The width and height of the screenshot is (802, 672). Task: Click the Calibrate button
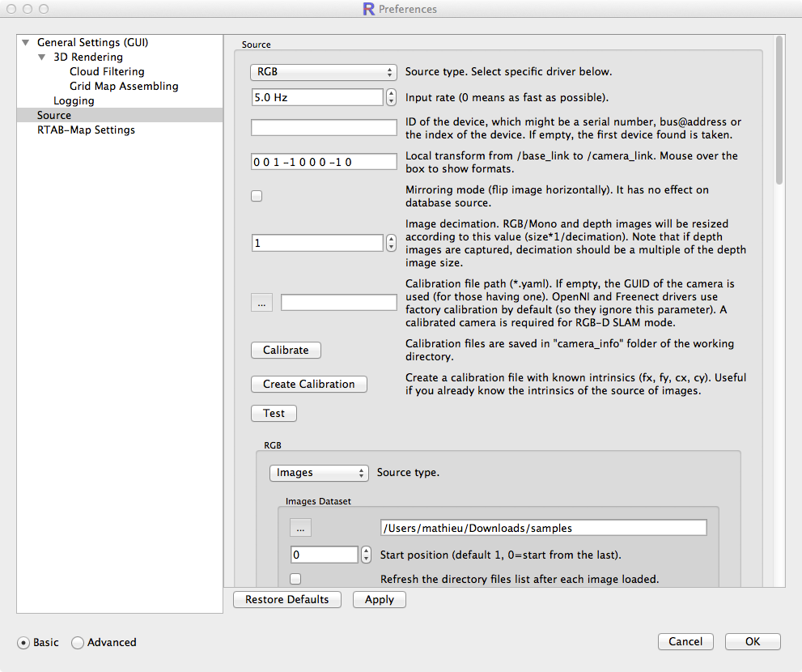pos(286,350)
